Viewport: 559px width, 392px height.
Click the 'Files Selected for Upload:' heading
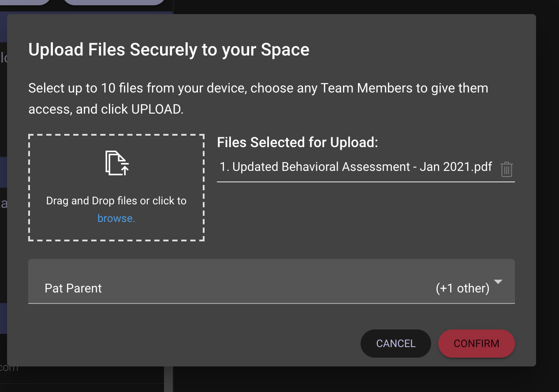coord(298,142)
